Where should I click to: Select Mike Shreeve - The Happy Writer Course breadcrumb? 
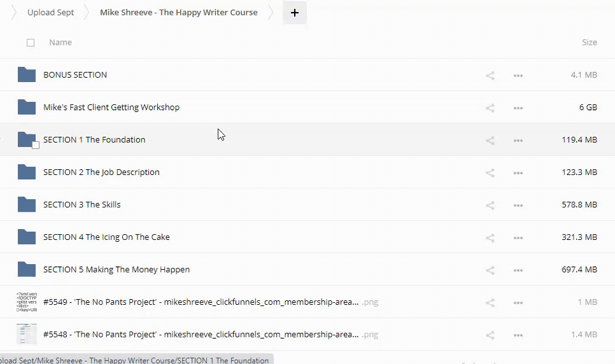(178, 13)
